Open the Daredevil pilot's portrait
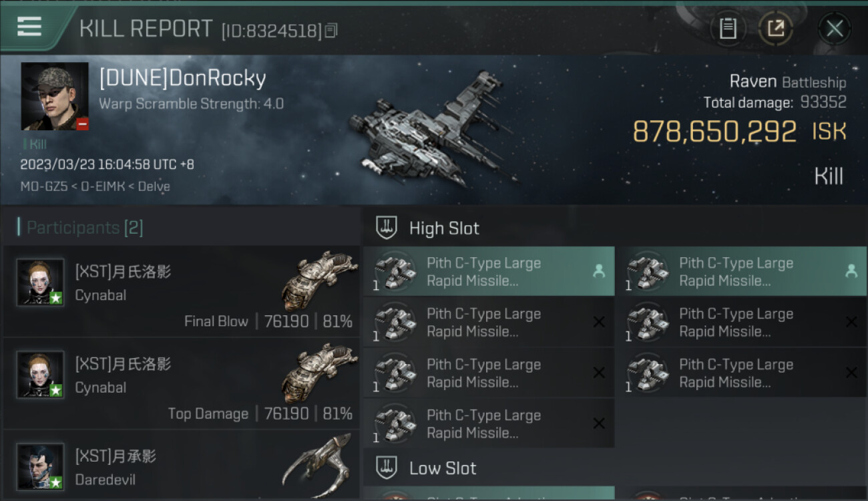Viewport: 868px width, 501px height. [x=41, y=466]
